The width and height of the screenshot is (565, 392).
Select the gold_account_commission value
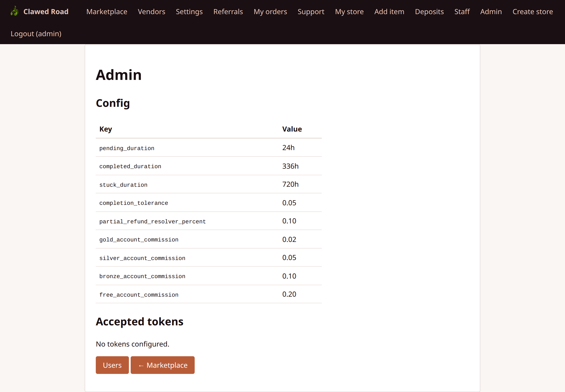[289, 239]
